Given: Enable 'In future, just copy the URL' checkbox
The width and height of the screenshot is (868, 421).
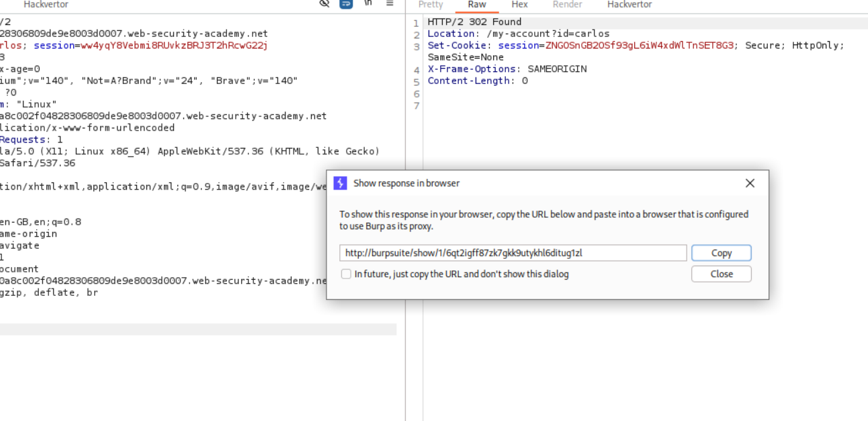Looking at the screenshot, I should [346, 274].
